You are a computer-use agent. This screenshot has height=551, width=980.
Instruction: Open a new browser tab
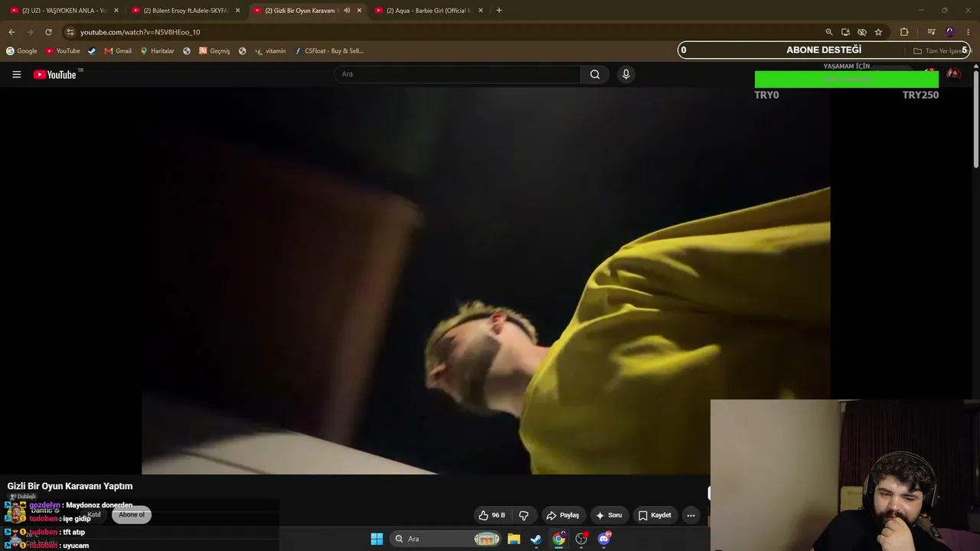click(x=499, y=11)
